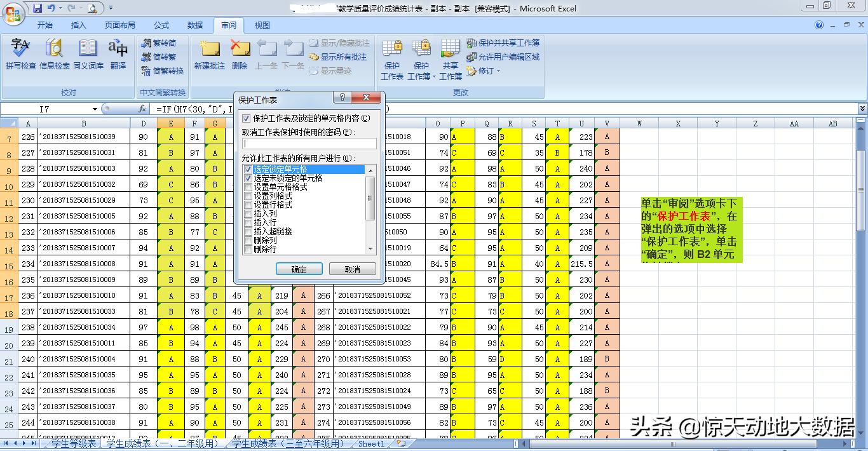
Task: Enable the 设置单元格格式 permission checkbox
Action: [248, 187]
